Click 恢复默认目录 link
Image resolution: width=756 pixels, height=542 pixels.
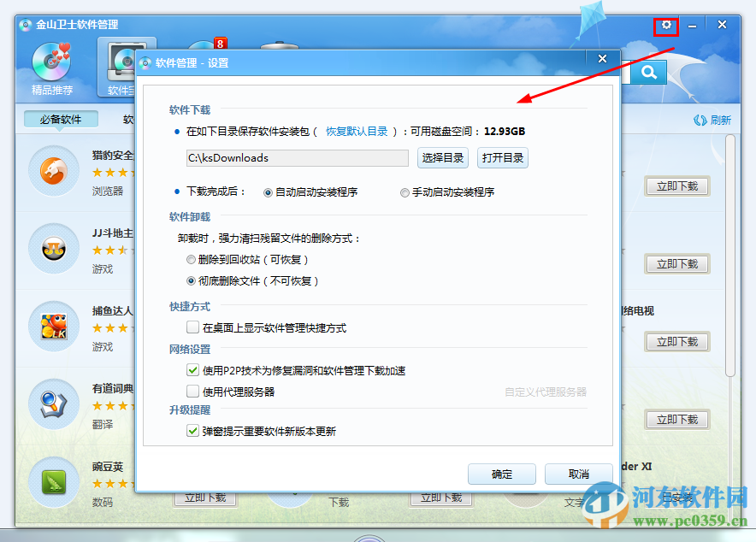pos(357,132)
